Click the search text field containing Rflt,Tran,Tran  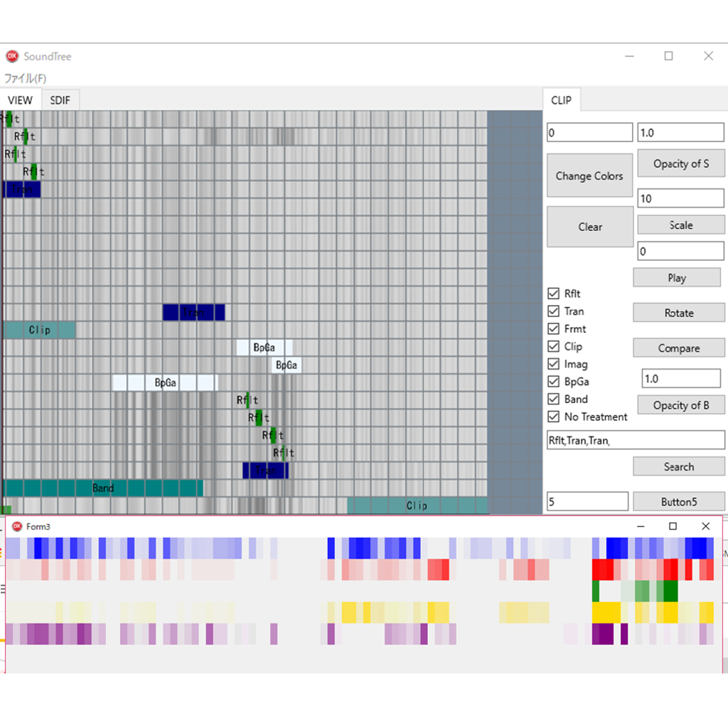pos(635,441)
